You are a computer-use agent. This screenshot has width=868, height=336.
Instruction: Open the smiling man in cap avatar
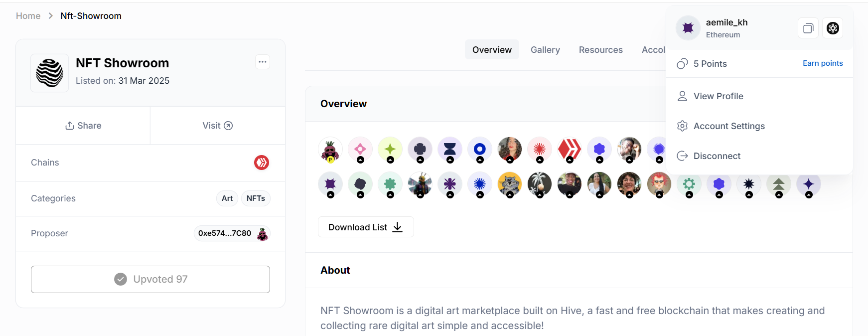[570, 184]
